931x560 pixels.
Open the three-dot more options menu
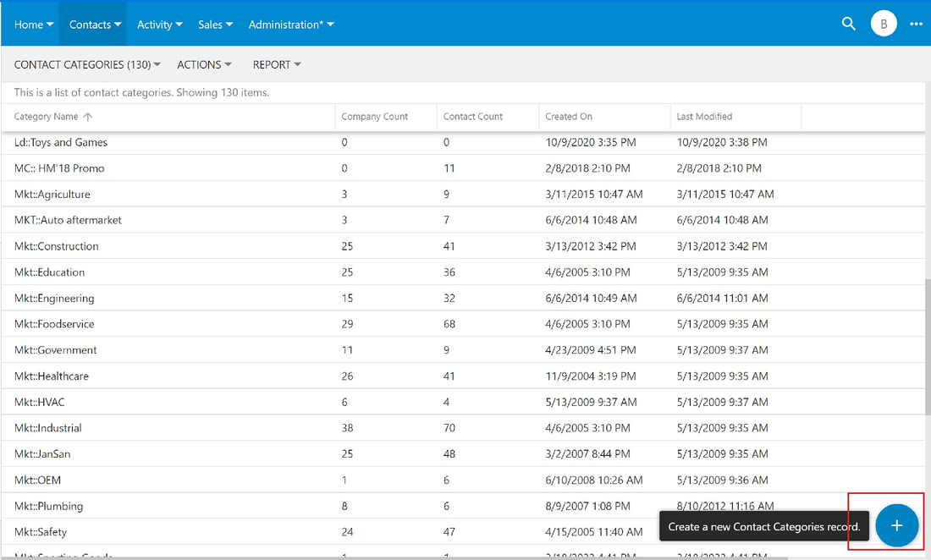coord(916,24)
